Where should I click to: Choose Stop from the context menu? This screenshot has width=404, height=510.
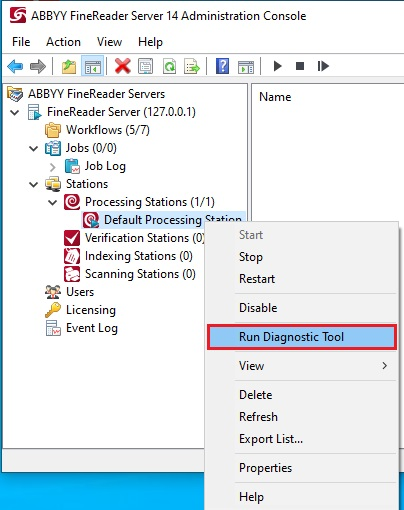point(302,257)
